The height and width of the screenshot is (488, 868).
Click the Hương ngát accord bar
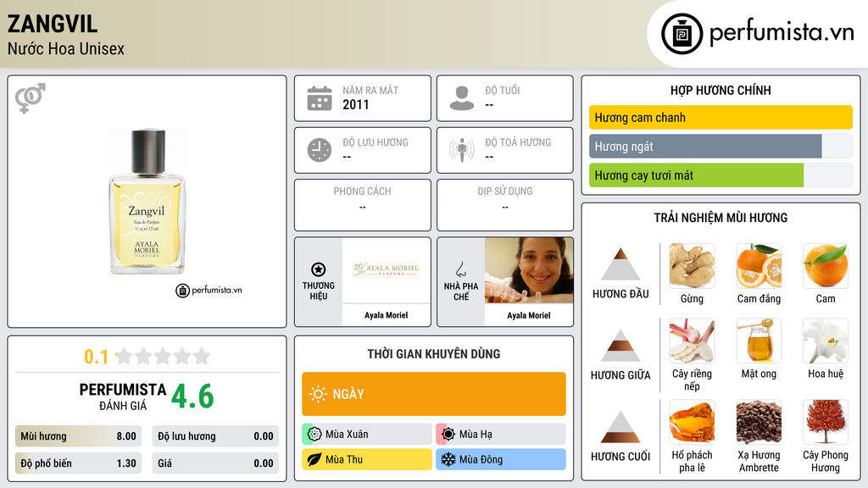(721, 147)
